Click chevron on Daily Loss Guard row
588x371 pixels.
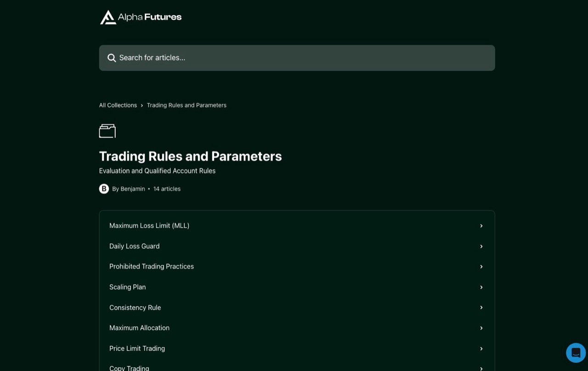coord(481,247)
